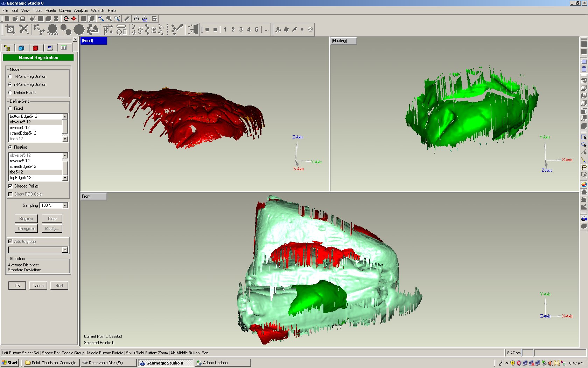
Task: Open the Sampling percentage dropdown
Action: (x=65, y=205)
